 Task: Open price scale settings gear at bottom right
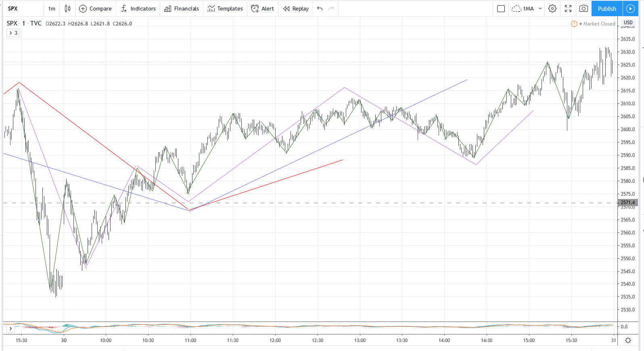pyautogui.click(x=628, y=341)
